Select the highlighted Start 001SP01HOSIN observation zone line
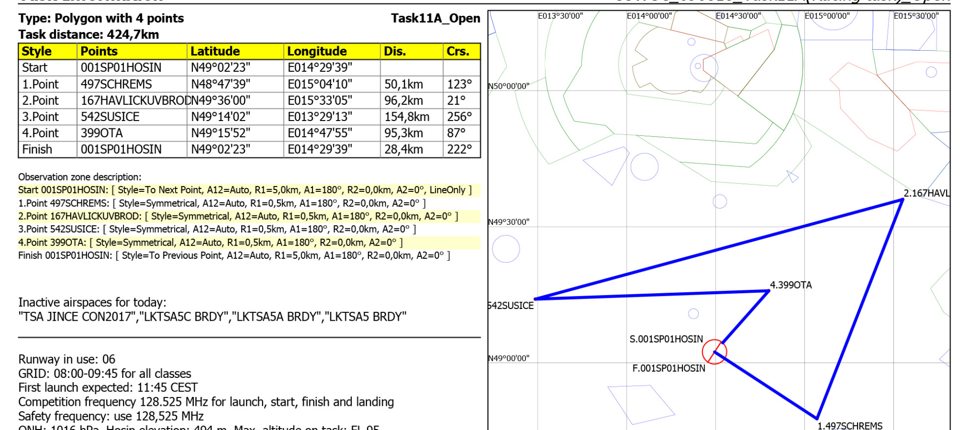980x430 pixels. click(x=245, y=190)
